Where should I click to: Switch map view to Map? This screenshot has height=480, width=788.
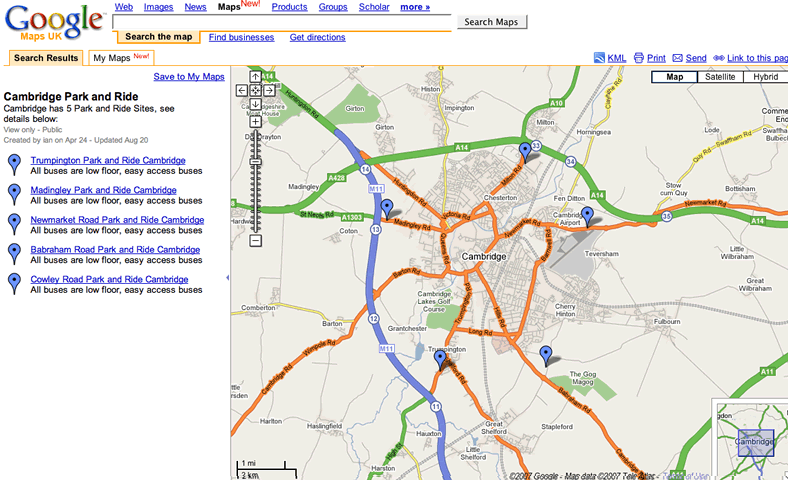tap(674, 77)
